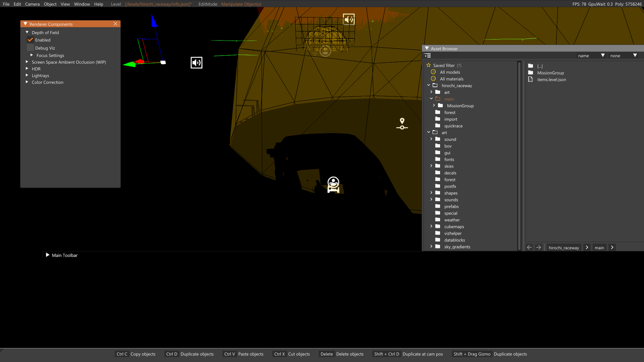Select the postfx folder in tree
Viewport: 644px width, 362px height.
(x=450, y=186)
